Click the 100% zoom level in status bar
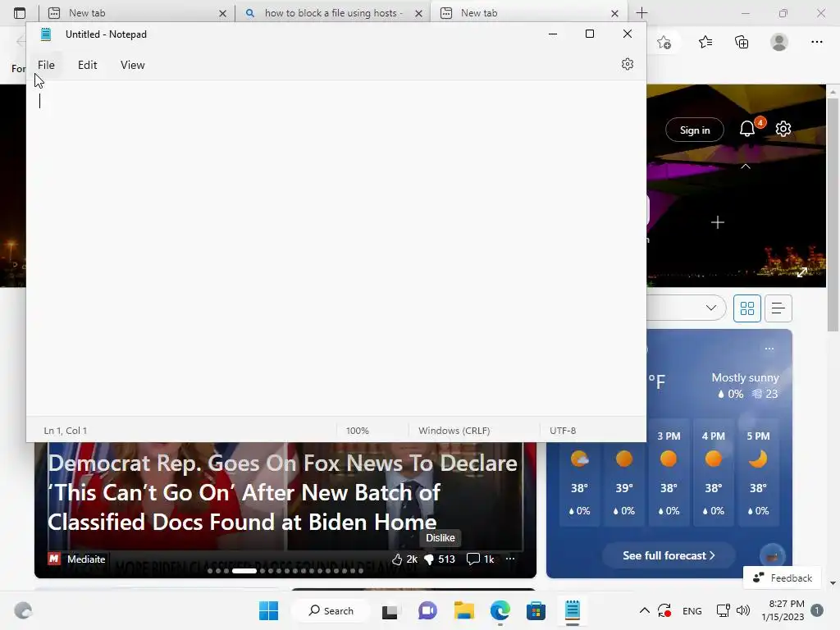The width and height of the screenshot is (840, 630). point(358,430)
